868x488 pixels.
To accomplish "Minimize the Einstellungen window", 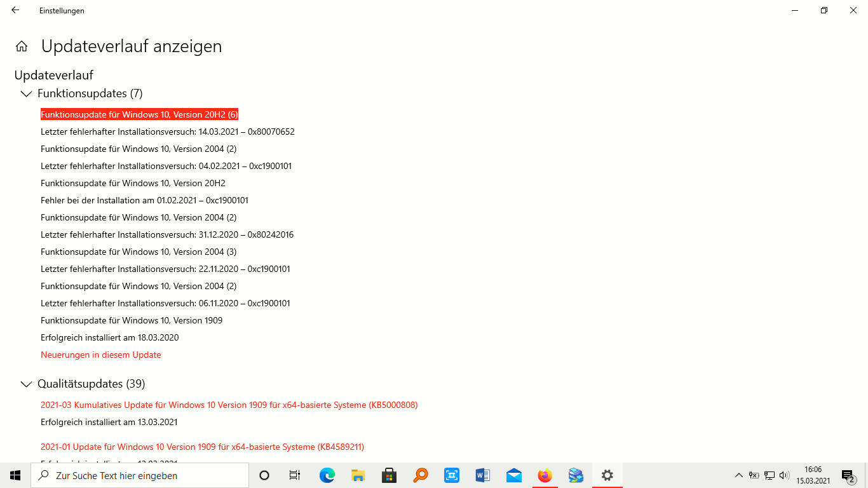I will (795, 10).
